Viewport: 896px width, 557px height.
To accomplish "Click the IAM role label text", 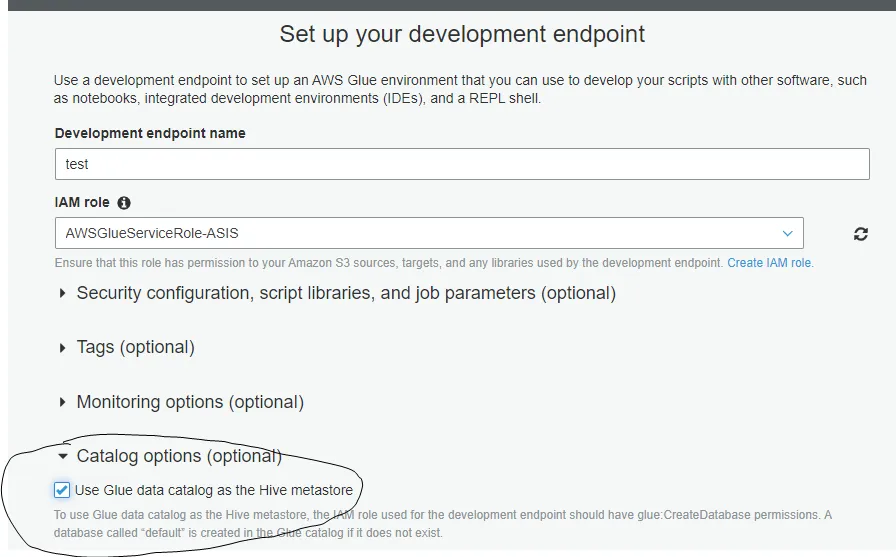I will [x=82, y=202].
